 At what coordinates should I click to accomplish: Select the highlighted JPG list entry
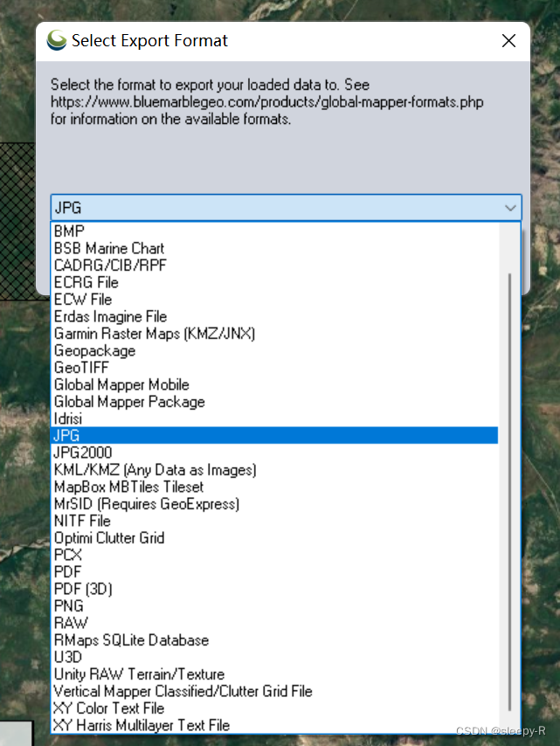tap(274, 436)
